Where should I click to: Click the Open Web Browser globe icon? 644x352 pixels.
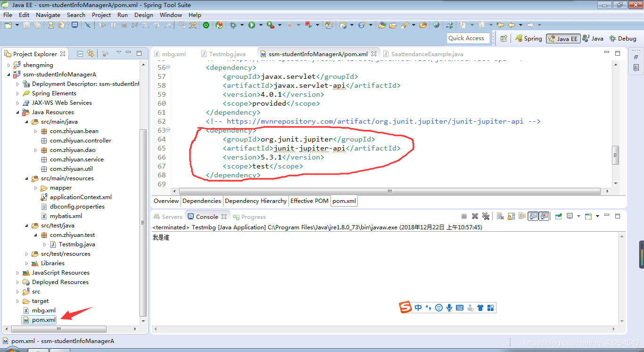click(x=436, y=25)
